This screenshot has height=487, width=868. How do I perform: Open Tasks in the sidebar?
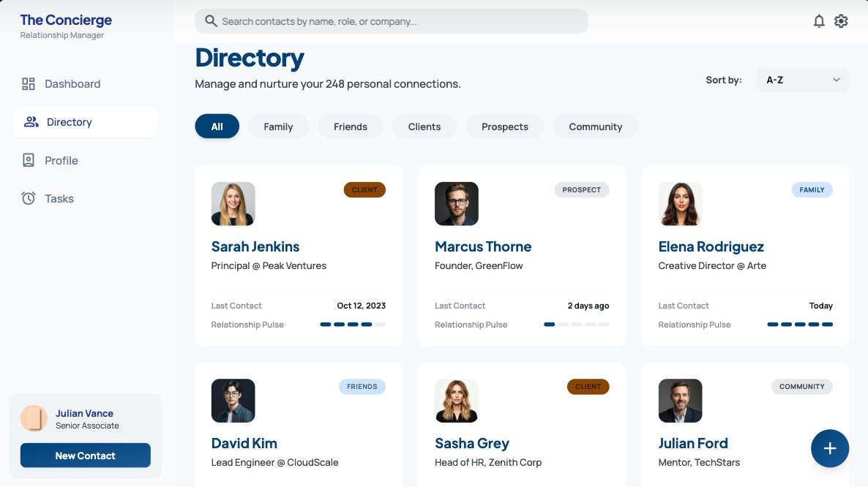pyautogui.click(x=85, y=198)
